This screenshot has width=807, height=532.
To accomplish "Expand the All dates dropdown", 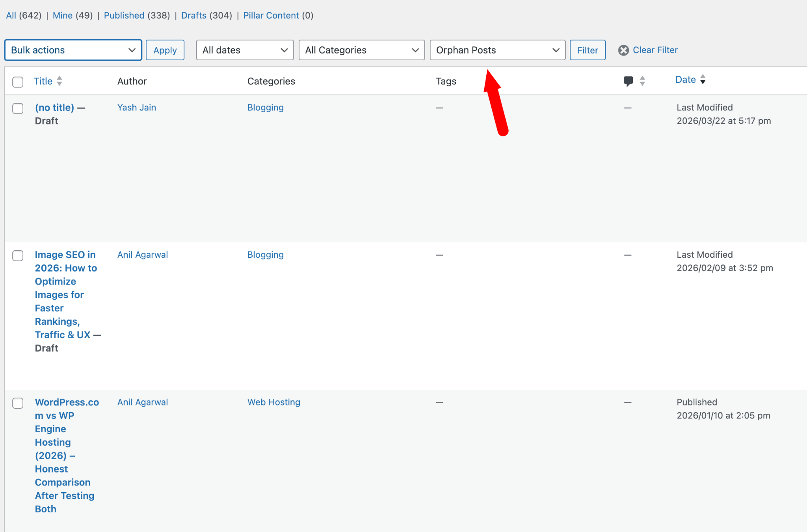I will coord(245,50).
